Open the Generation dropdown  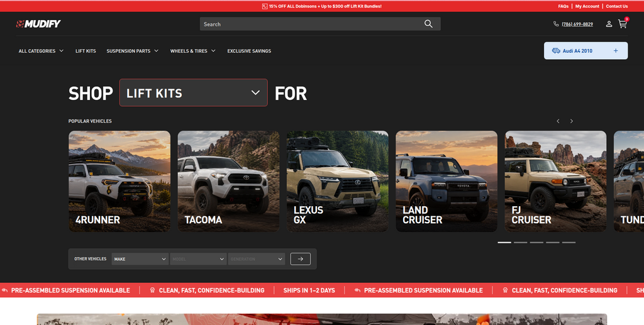coord(257,259)
